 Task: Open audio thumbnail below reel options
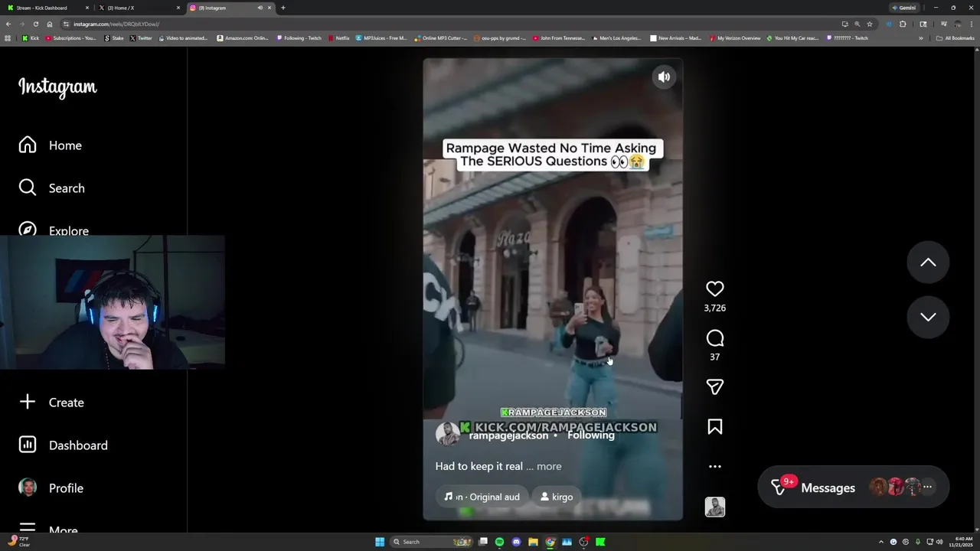coord(714,507)
